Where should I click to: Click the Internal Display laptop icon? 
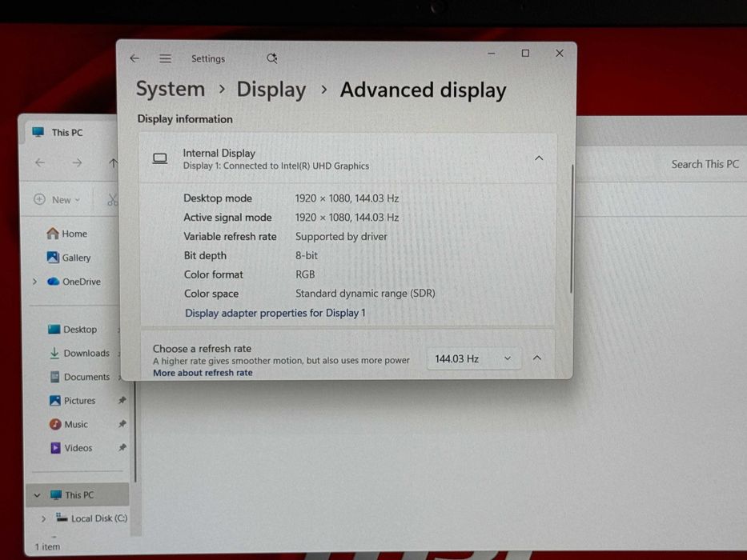point(160,158)
